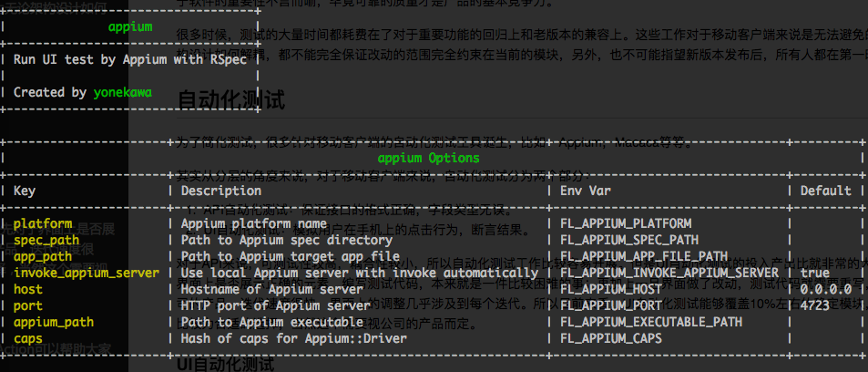Click the "Key" column header
The image size is (868, 372).
[25, 191]
